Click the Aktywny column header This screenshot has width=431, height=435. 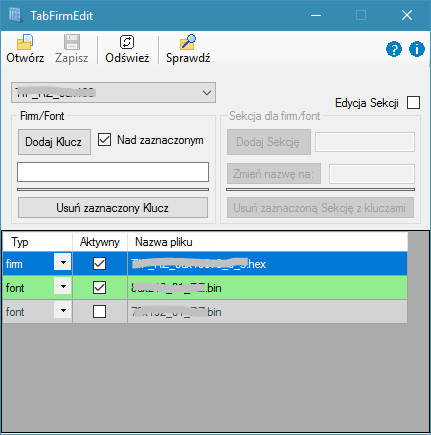click(x=100, y=242)
